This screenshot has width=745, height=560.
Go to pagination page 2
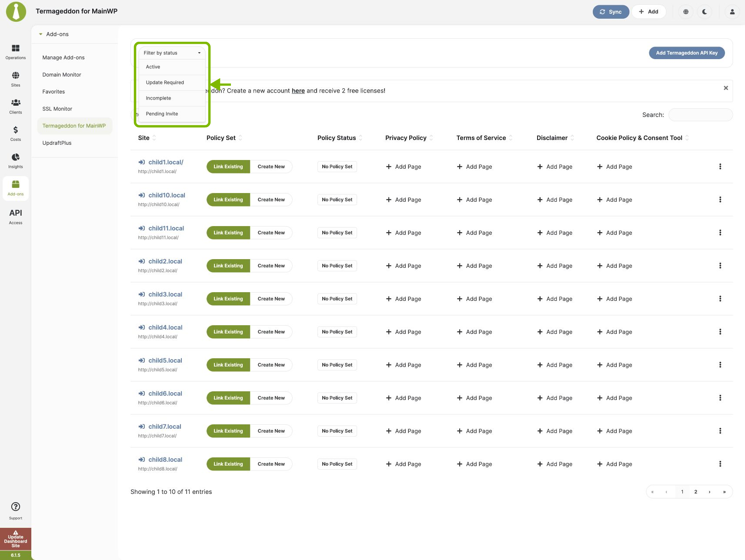696,492
